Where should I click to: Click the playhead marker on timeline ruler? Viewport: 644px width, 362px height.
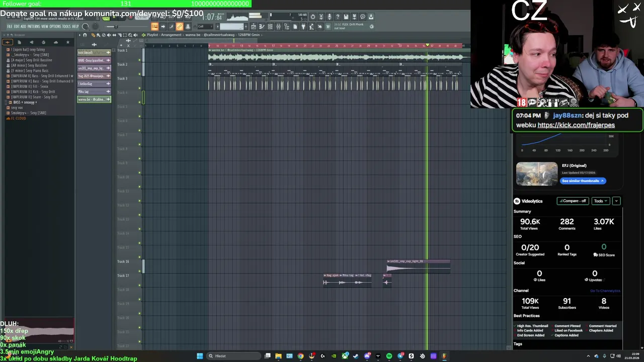pyautogui.click(x=428, y=45)
